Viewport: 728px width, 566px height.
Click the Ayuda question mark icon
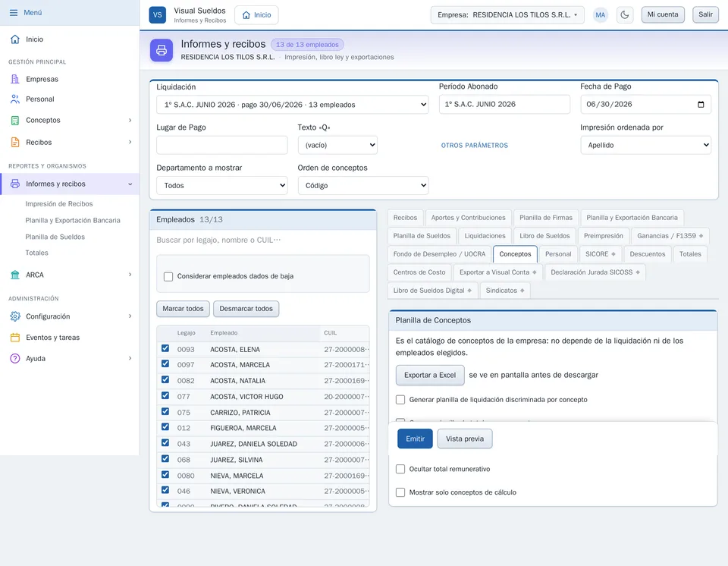tap(15, 358)
